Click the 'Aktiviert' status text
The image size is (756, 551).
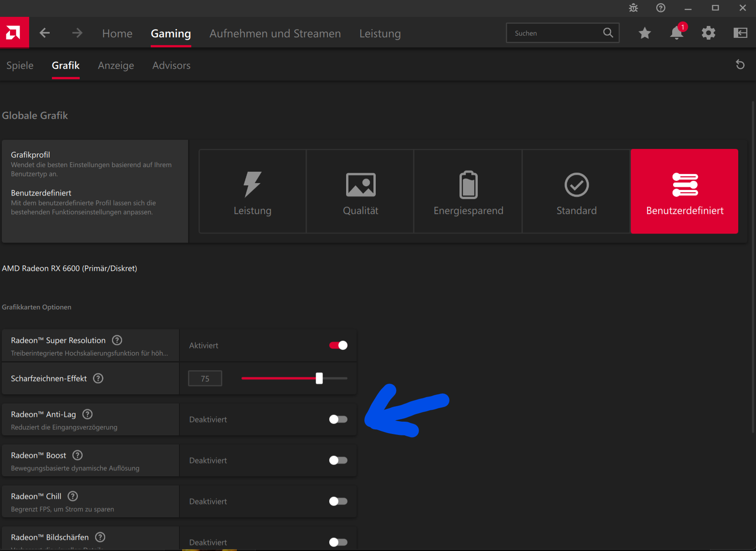[x=204, y=346]
